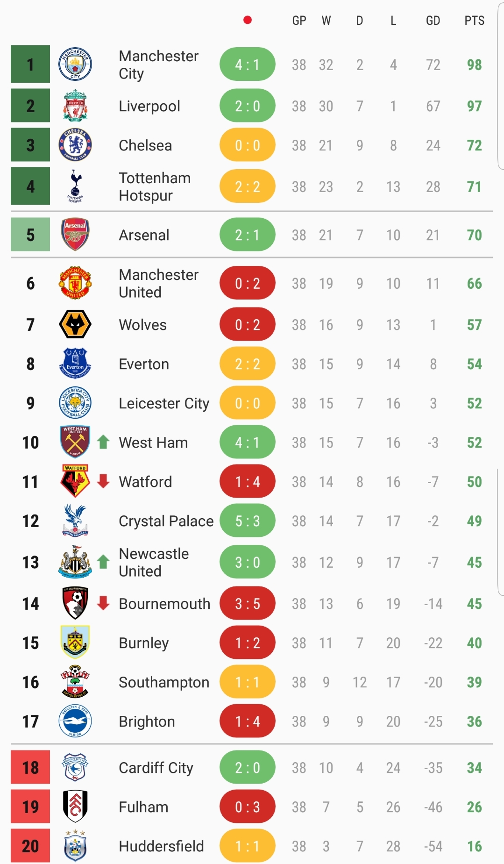Click the red live indicator dot
Viewport: 504px width, 864px height.
click(248, 20)
